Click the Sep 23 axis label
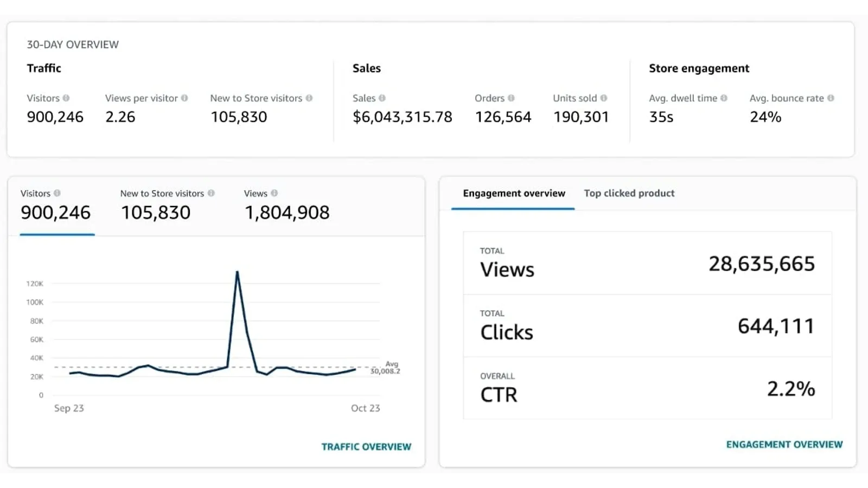This screenshot has height=488, width=868. [69, 408]
